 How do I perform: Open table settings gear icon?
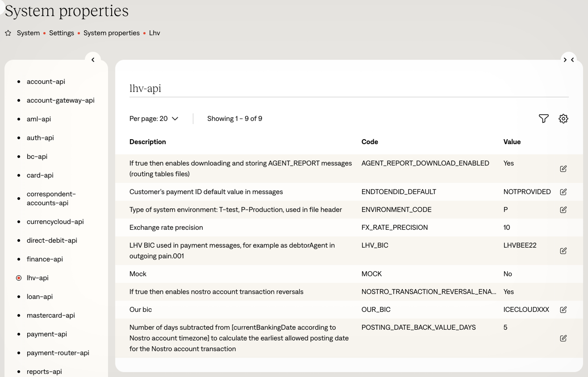click(x=563, y=119)
